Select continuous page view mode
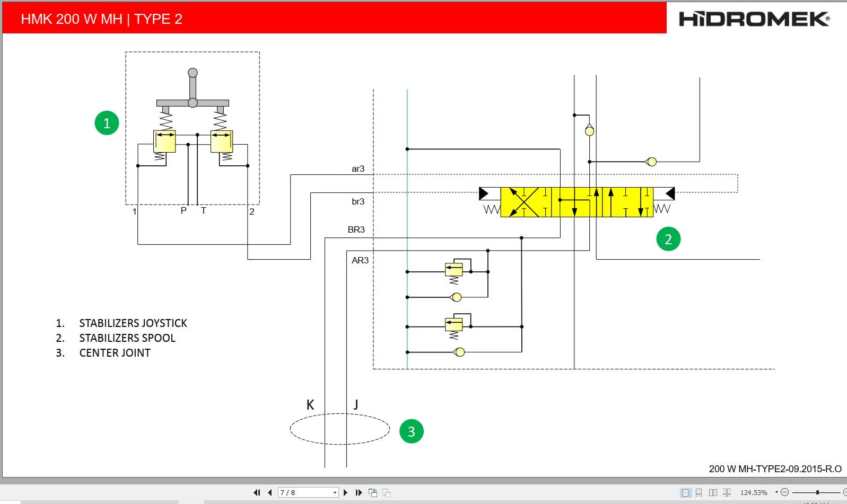Viewport: 847px width, 504px height. (699, 492)
